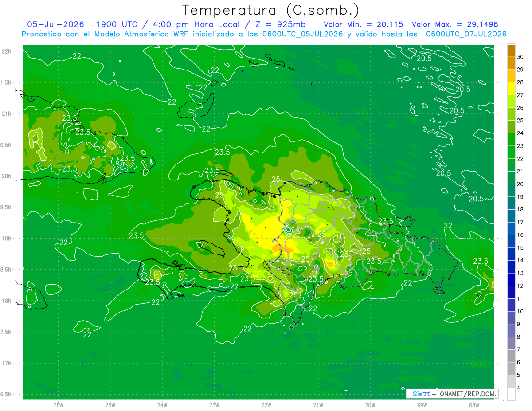Image resolution: width=532 pixels, height=411 pixels.
Task: Click the '74W' longitude axis label
Action: tap(162, 405)
